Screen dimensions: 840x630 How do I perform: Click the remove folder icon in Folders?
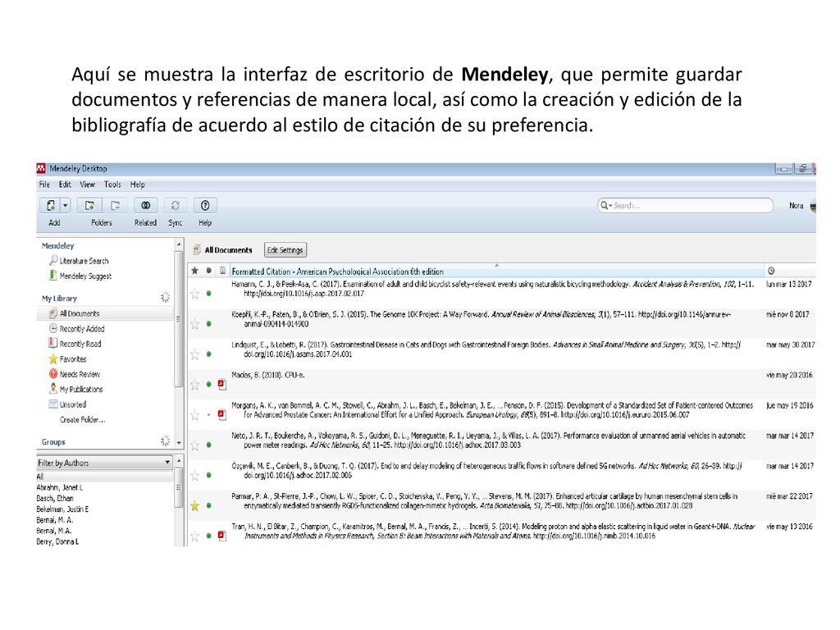click(x=115, y=205)
